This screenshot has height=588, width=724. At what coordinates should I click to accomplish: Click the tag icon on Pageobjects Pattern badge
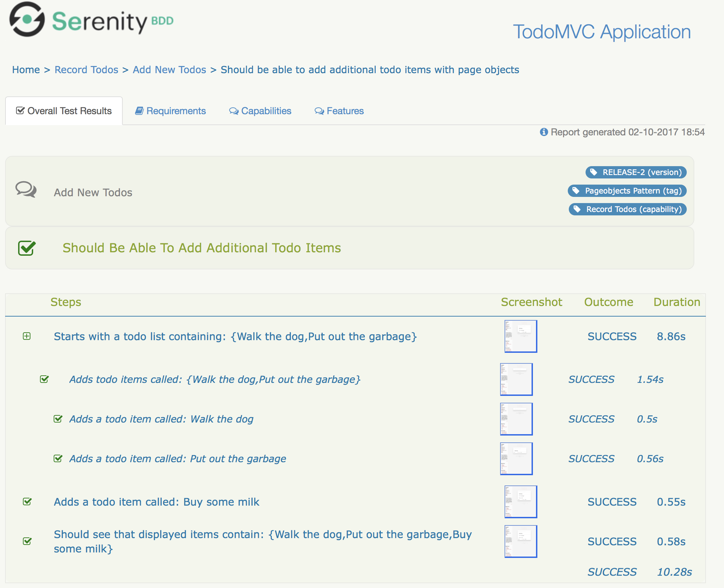576,191
